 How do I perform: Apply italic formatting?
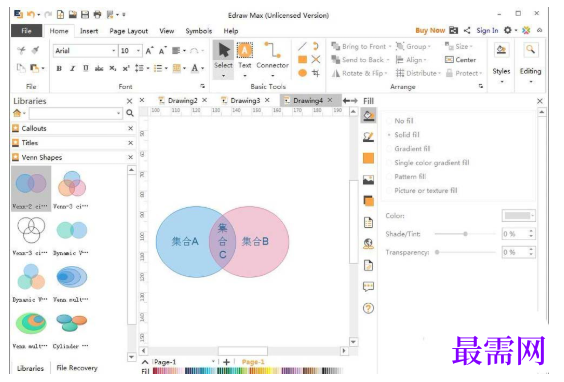point(72,68)
